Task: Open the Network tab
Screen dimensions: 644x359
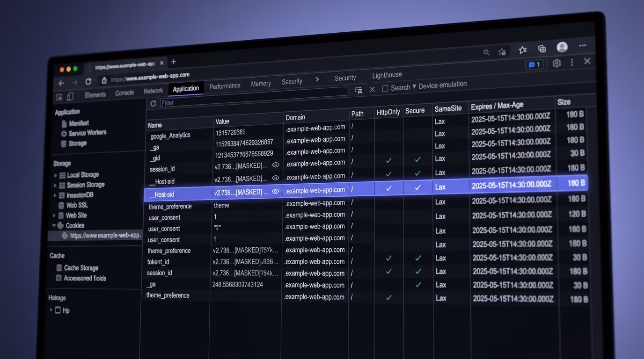Action: pyautogui.click(x=153, y=91)
